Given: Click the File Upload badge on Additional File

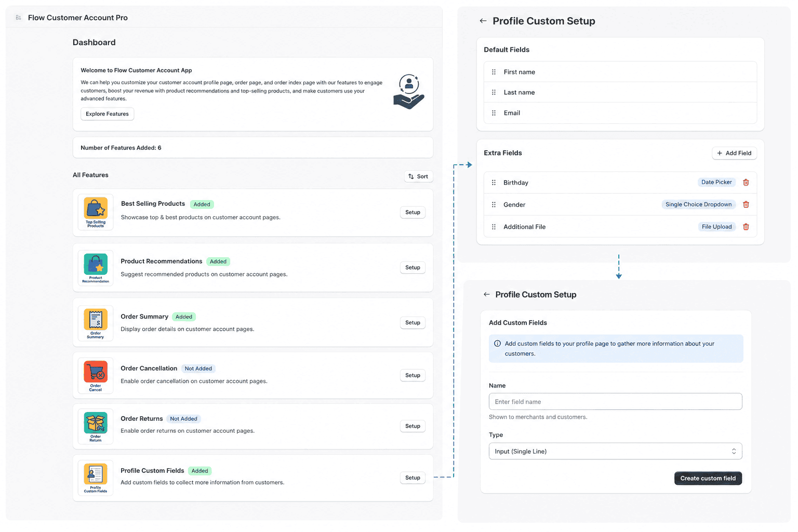Looking at the screenshot, I should [x=716, y=227].
